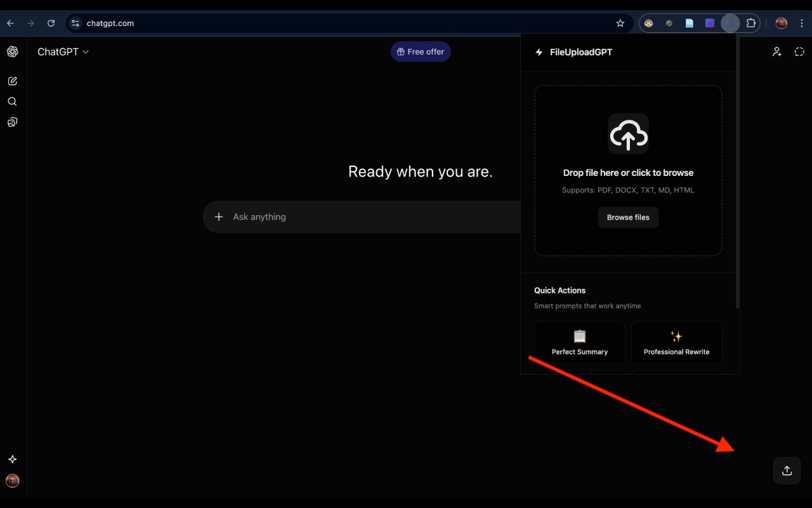Click the ChatGPT logo at sidebar top
Image resolution: width=812 pixels, height=508 pixels.
(13, 52)
